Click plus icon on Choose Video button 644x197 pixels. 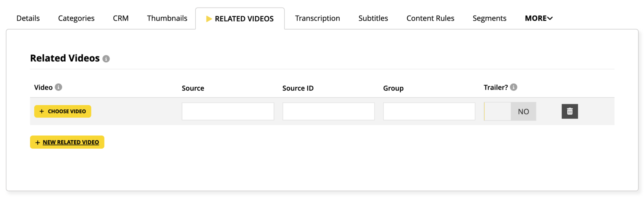pyautogui.click(x=42, y=111)
